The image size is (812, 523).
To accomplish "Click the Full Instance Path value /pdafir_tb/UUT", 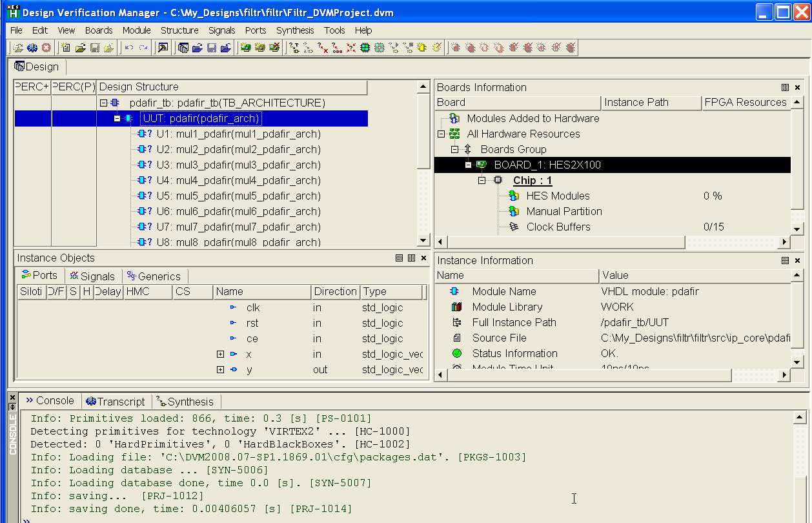I will [634, 322].
